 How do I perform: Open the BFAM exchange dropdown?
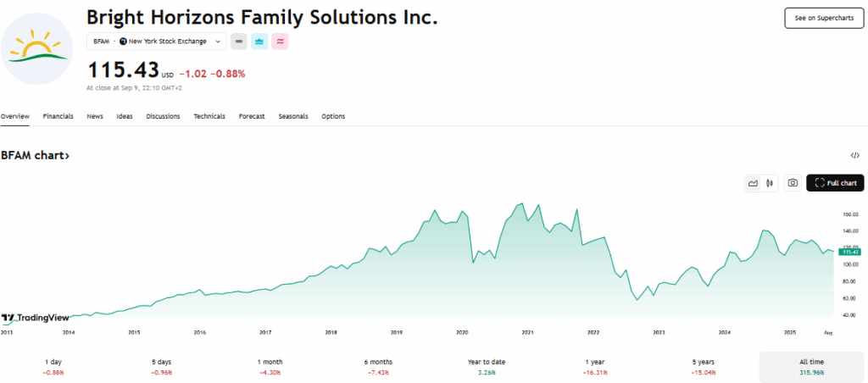(x=157, y=42)
